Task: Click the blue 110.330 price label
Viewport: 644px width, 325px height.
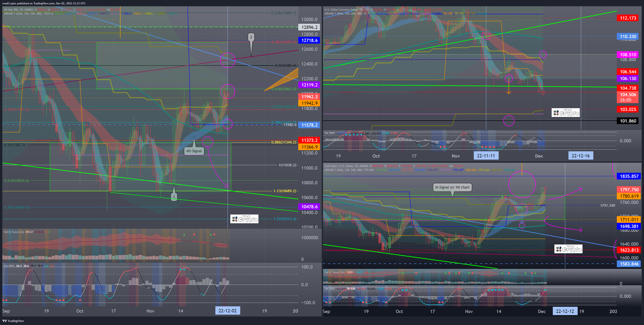Action: pos(627,36)
